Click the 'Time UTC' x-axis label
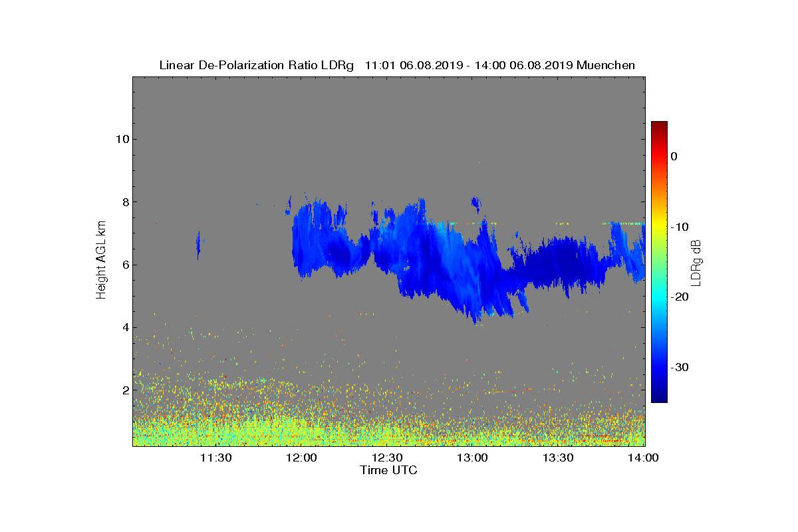Screen dimensions: 798x532 (388, 470)
